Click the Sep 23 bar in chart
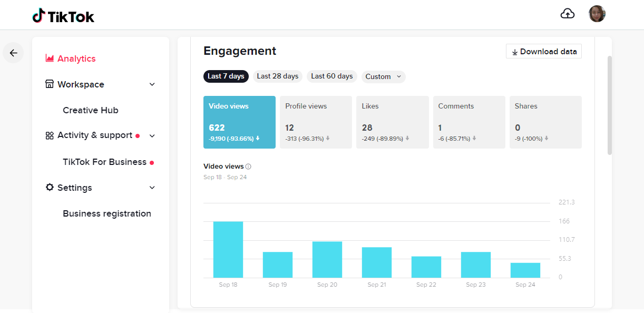The height and width of the screenshot is (313, 644). pyautogui.click(x=476, y=265)
